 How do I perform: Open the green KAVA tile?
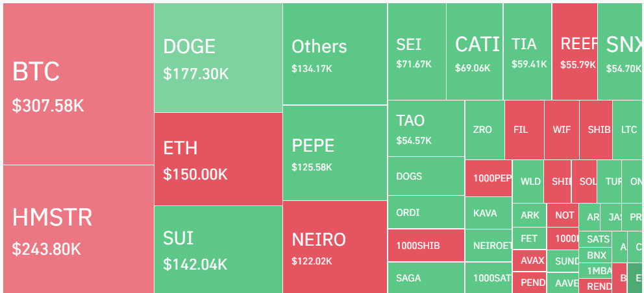pos(488,213)
